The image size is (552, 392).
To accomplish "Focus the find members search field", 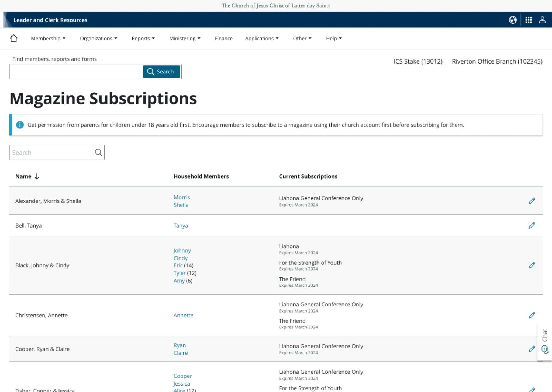I will [76, 72].
